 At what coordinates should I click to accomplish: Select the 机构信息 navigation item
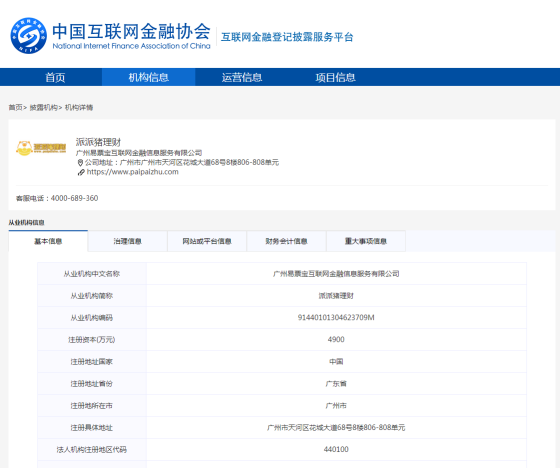pyautogui.click(x=149, y=78)
